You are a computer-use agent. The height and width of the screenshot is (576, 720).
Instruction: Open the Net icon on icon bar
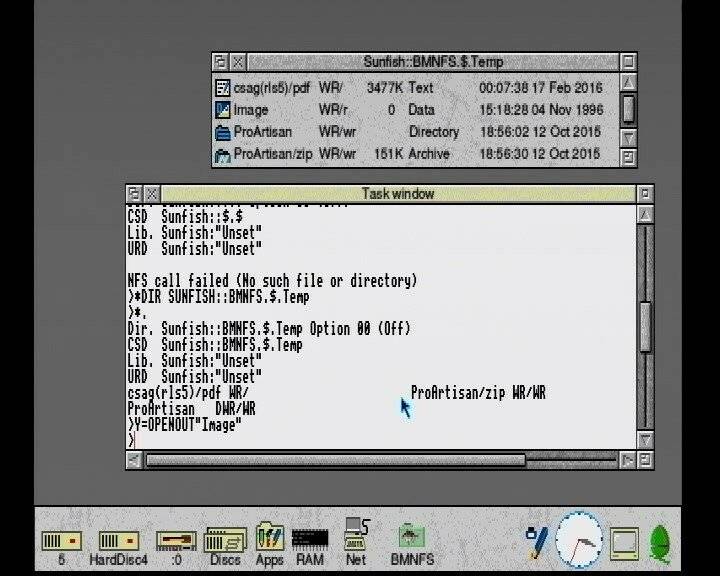tap(356, 536)
